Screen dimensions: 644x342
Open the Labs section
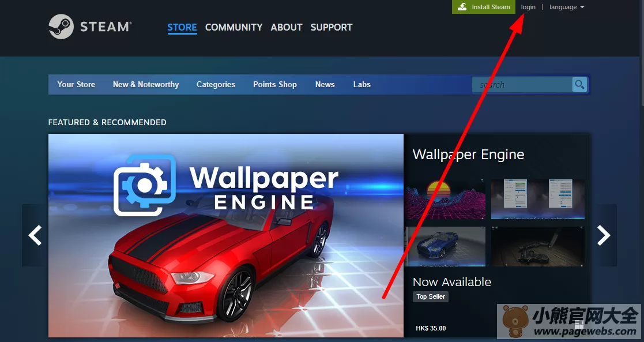click(362, 84)
